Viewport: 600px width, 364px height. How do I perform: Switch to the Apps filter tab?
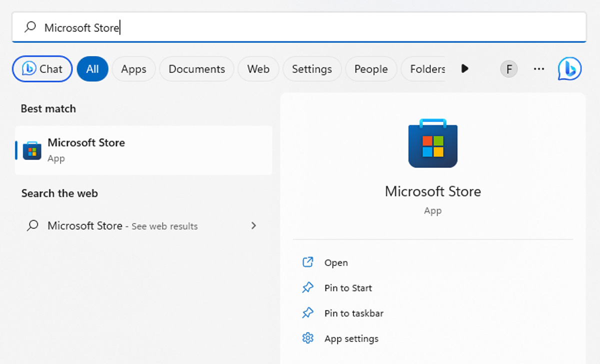[133, 69]
